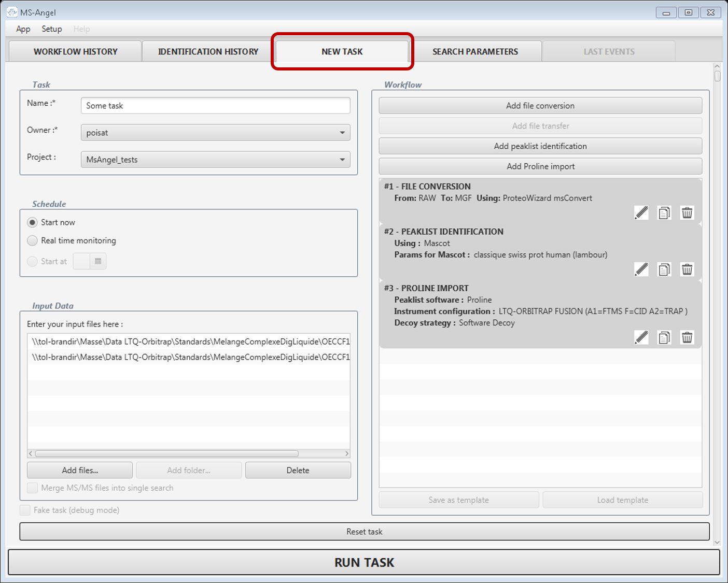Open the Owner dropdown
The height and width of the screenshot is (583, 728).
click(x=342, y=133)
